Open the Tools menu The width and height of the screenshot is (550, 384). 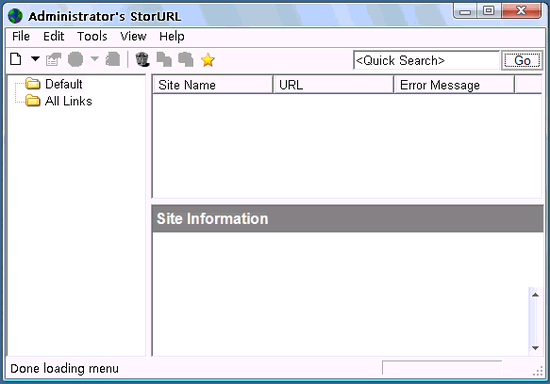[x=92, y=36]
